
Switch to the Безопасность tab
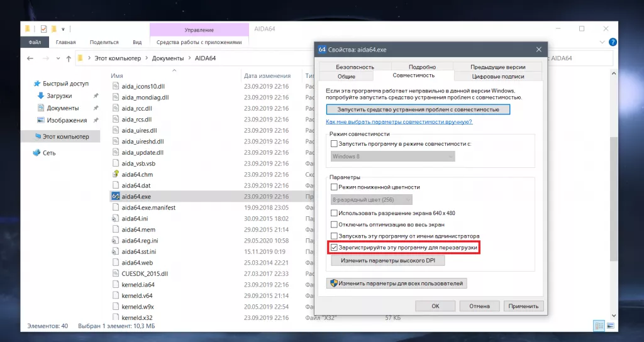tap(355, 67)
